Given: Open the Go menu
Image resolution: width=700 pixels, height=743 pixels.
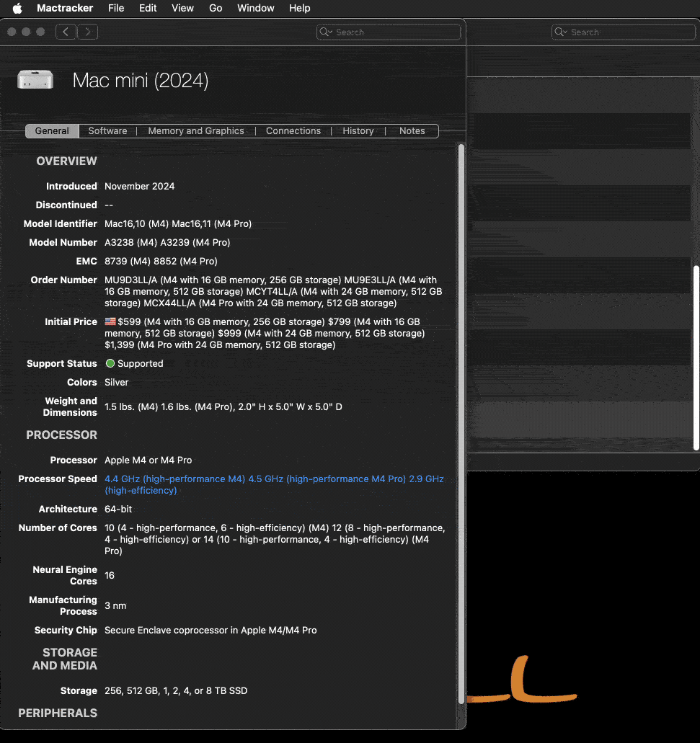Looking at the screenshot, I should [216, 8].
